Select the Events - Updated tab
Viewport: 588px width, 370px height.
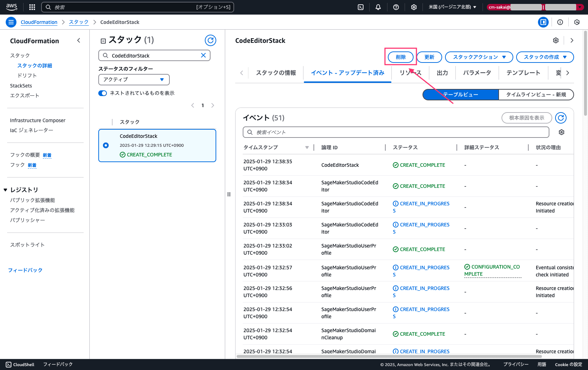pos(347,73)
